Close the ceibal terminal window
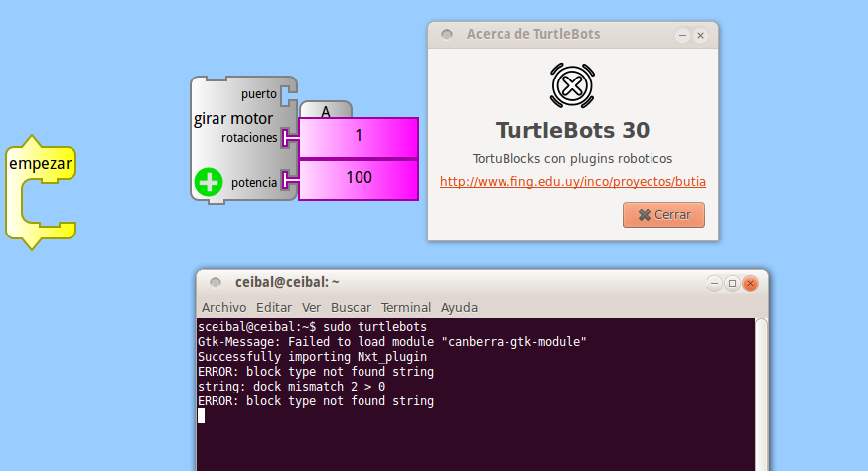The height and width of the screenshot is (471, 868). click(x=750, y=284)
